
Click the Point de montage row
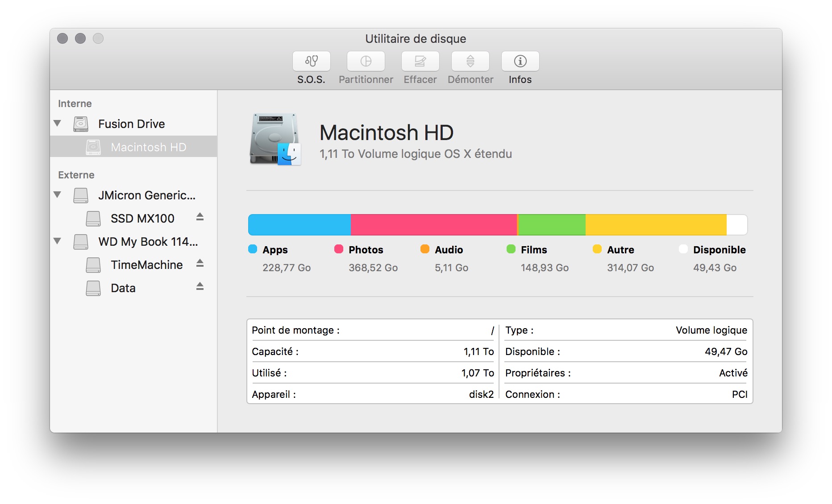[373, 330]
